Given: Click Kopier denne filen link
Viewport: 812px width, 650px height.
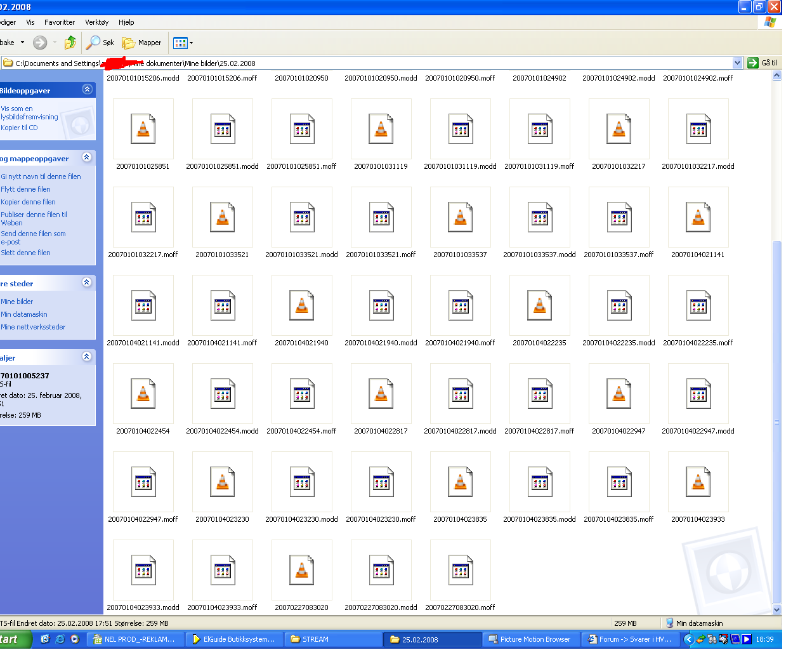Looking at the screenshot, I should coord(28,202).
